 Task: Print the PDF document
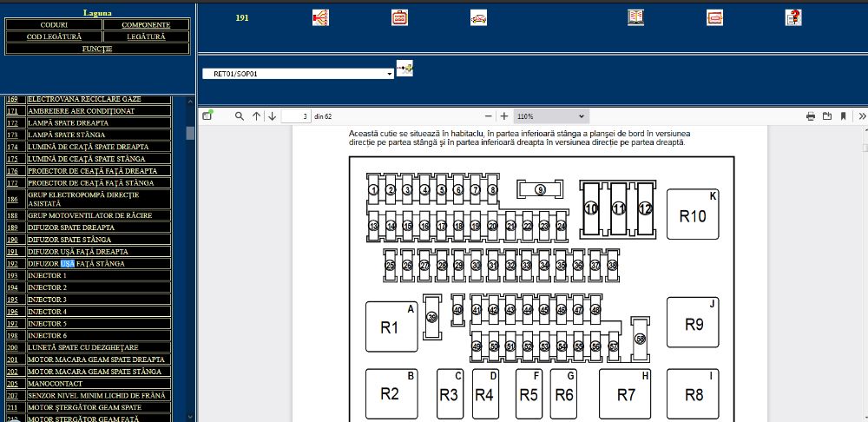click(x=811, y=116)
